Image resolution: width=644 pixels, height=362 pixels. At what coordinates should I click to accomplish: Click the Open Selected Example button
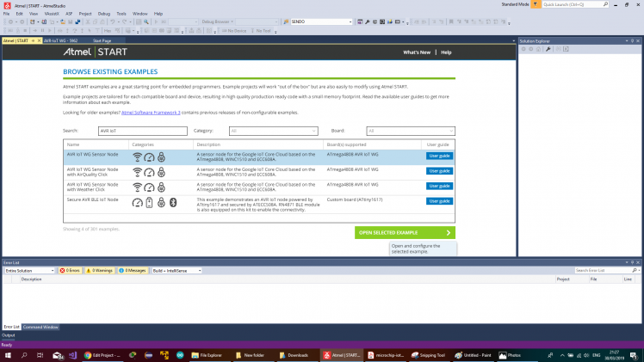(x=405, y=232)
